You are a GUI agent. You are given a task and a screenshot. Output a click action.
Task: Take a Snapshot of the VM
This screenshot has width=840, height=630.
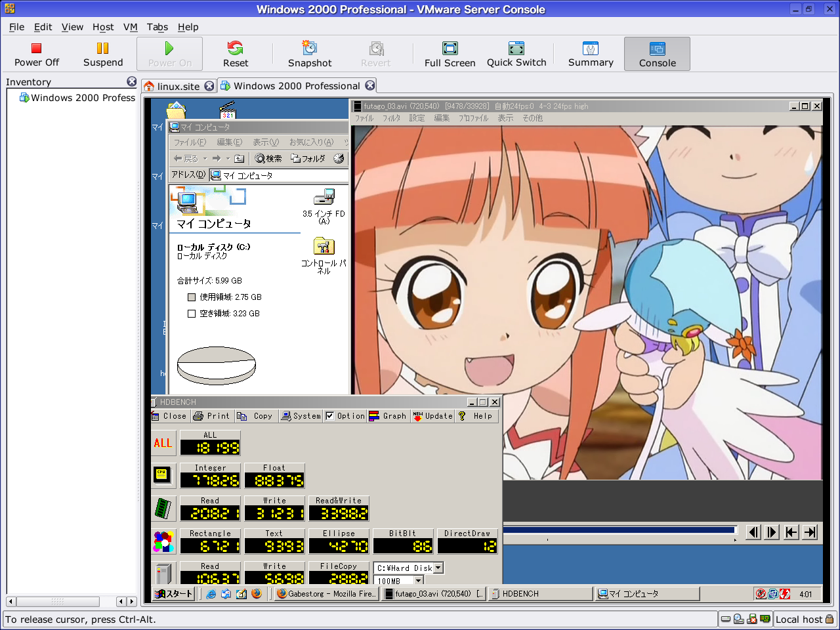tap(310, 54)
